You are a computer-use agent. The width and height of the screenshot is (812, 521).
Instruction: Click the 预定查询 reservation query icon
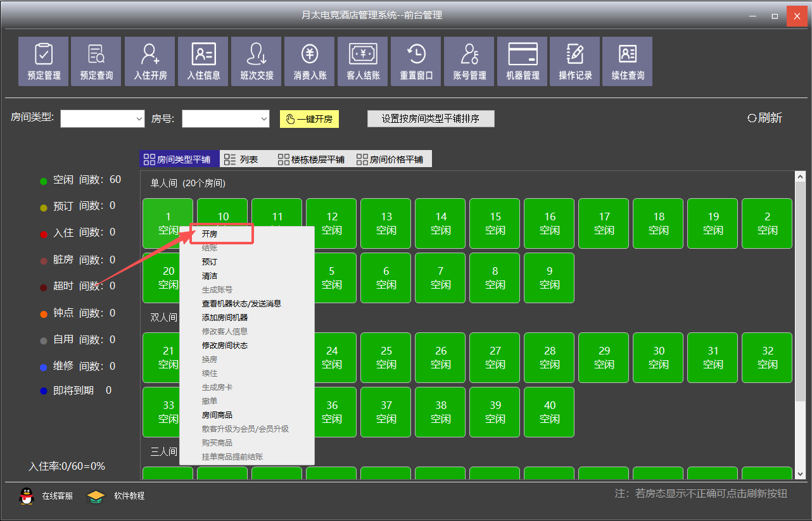(96, 61)
